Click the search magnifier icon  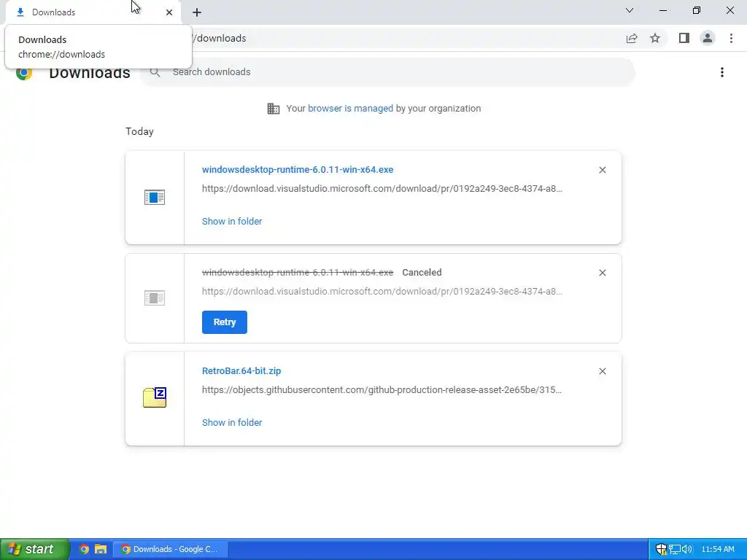pos(155,72)
